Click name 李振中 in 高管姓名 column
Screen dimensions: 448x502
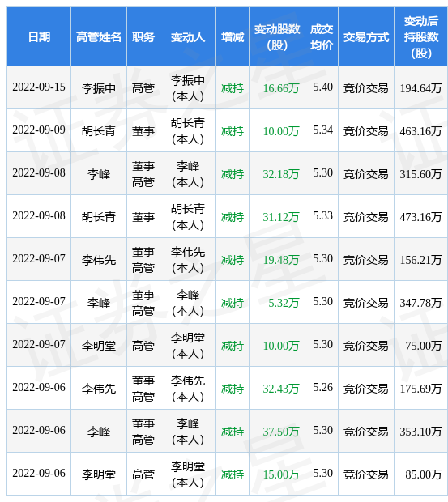[x=99, y=88]
